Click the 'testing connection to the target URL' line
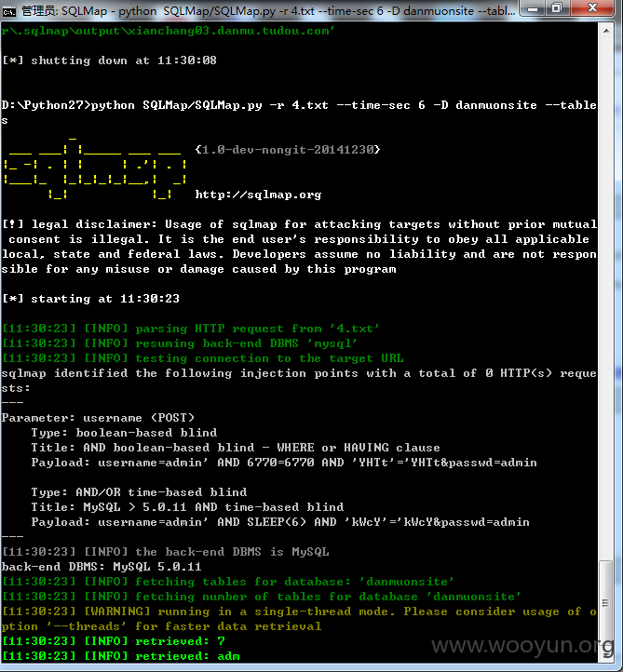 tap(203, 358)
